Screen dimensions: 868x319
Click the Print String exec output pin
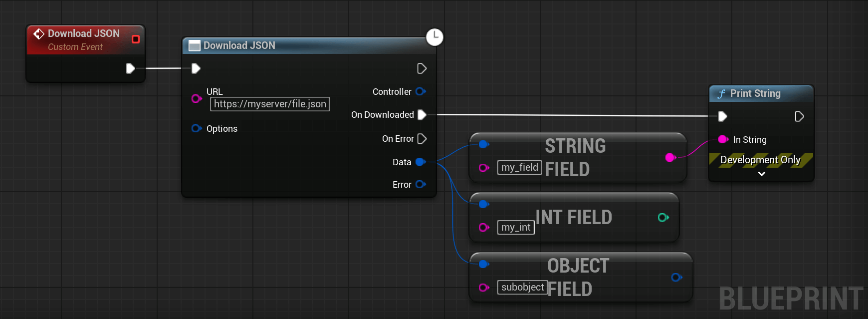click(799, 116)
